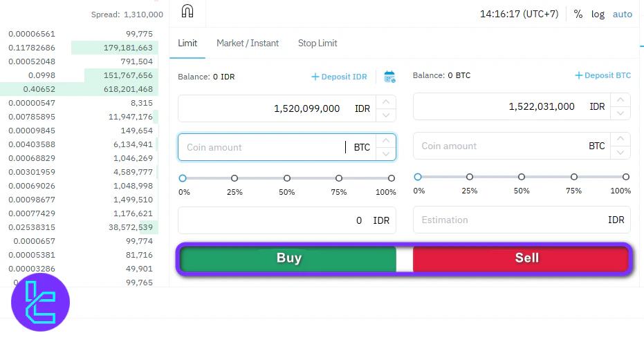Click order book amount 0.00006561
This screenshot has width=644, height=344.
[x=32, y=34]
